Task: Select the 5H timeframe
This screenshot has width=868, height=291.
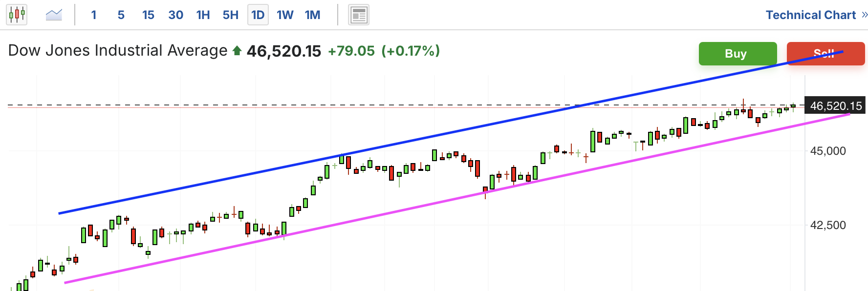Action: click(231, 15)
